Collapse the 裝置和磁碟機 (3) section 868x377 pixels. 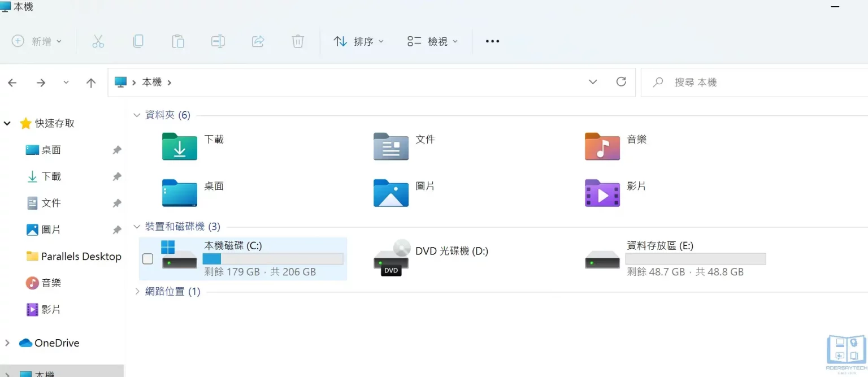[136, 226]
